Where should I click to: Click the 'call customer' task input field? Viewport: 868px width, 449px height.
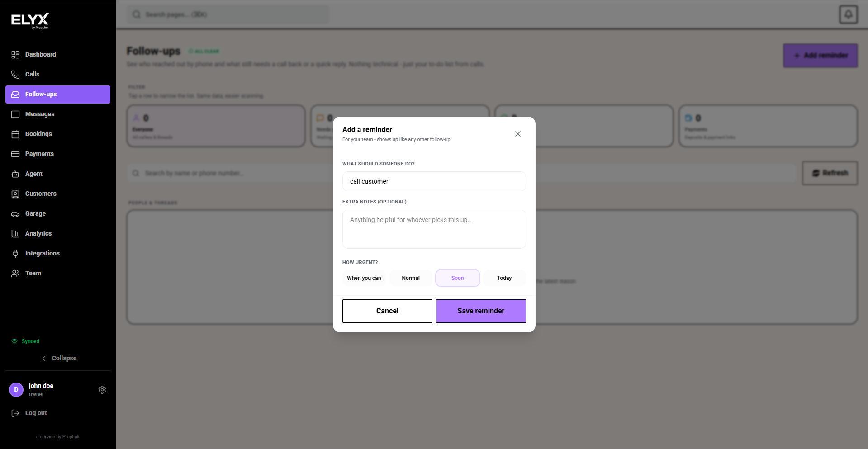click(434, 181)
